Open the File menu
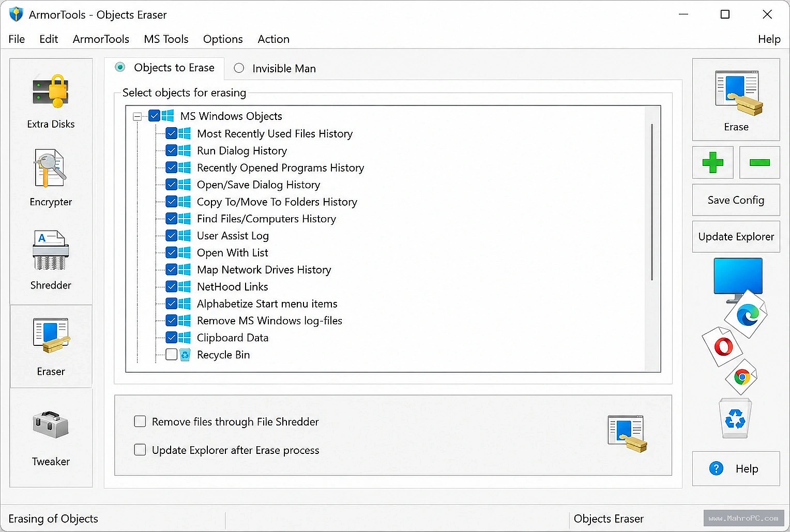The height and width of the screenshot is (532, 790). click(17, 39)
